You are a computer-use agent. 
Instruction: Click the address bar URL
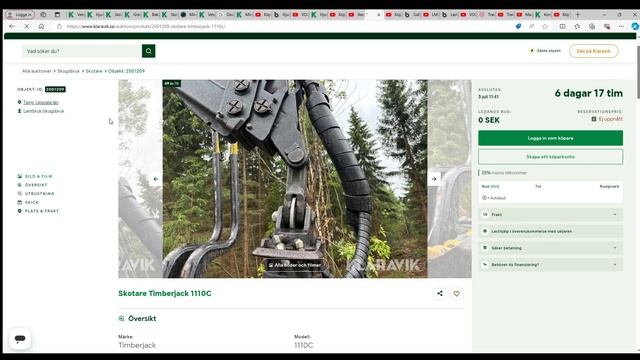(x=146, y=26)
